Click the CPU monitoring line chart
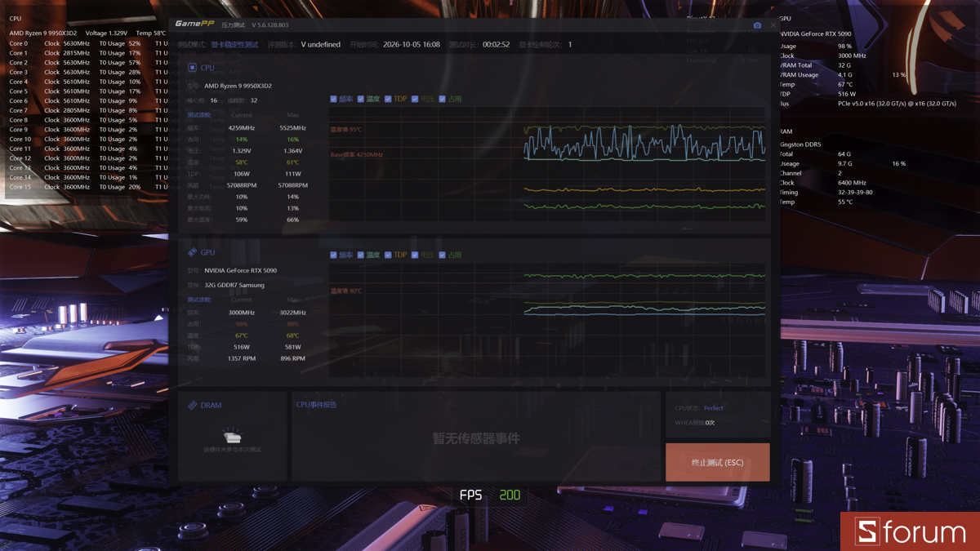This screenshot has height=551, width=980. point(548,164)
